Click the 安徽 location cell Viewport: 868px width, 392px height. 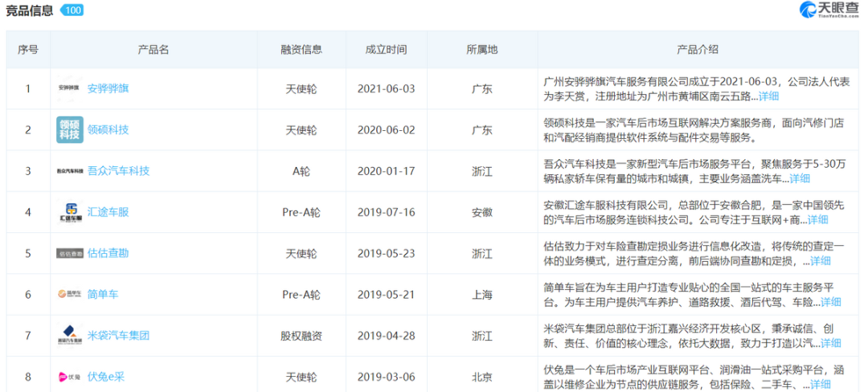[x=482, y=212]
